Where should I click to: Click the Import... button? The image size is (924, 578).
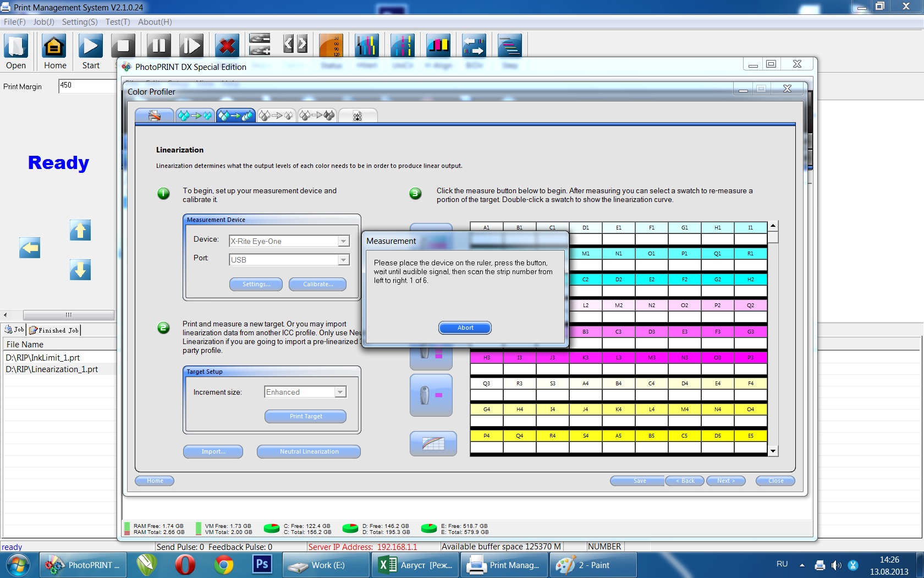pos(213,451)
